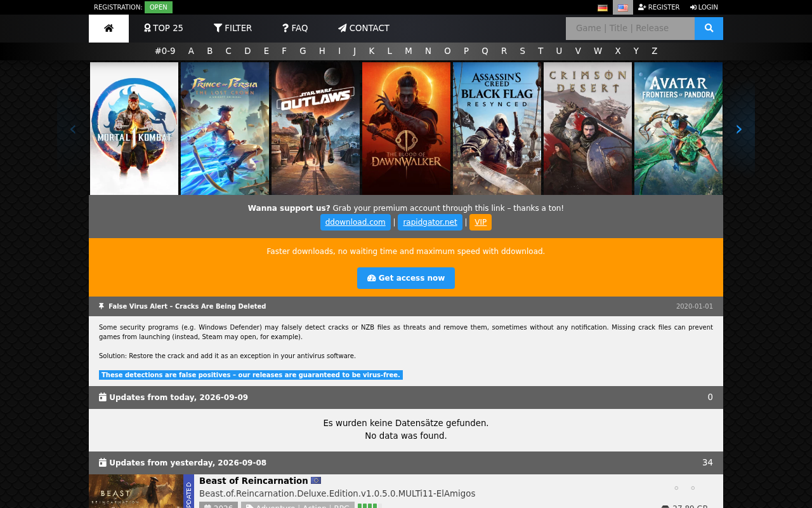Click the home icon in navigation bar
This screenshot has height=508, width=812.
108,29
